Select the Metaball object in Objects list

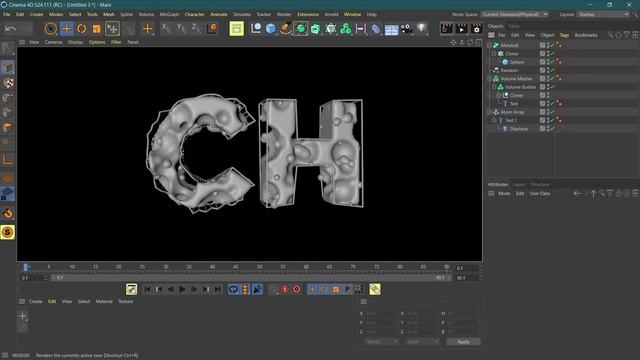pos(509,45)
